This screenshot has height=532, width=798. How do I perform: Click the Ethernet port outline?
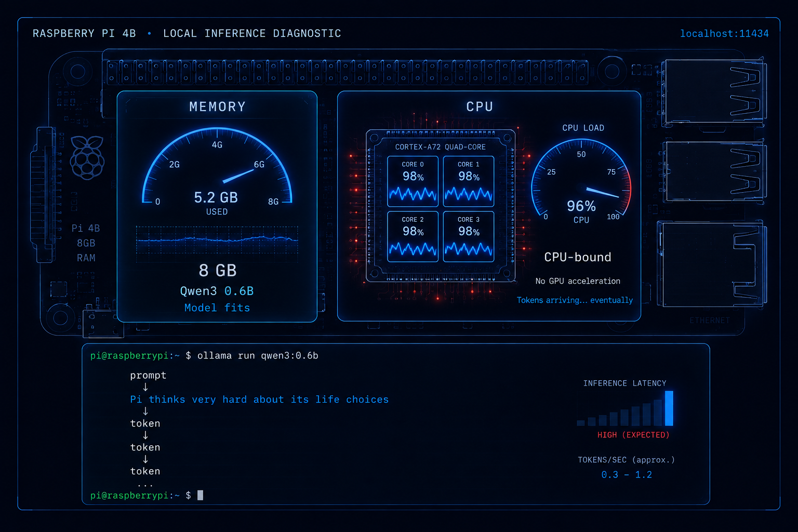click(x=712, y=264)
